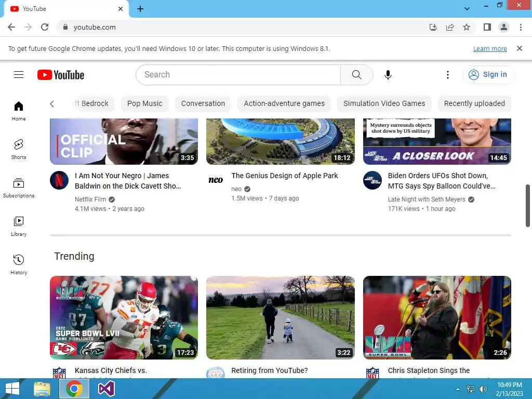The height and width of the screenshot is (399, 532).
Task: Open YouTube settings three-dot menu
Action: (x=447, y=75)
